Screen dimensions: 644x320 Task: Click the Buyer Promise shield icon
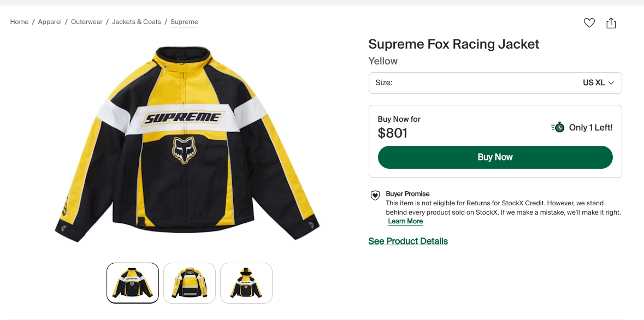[375, 196]
